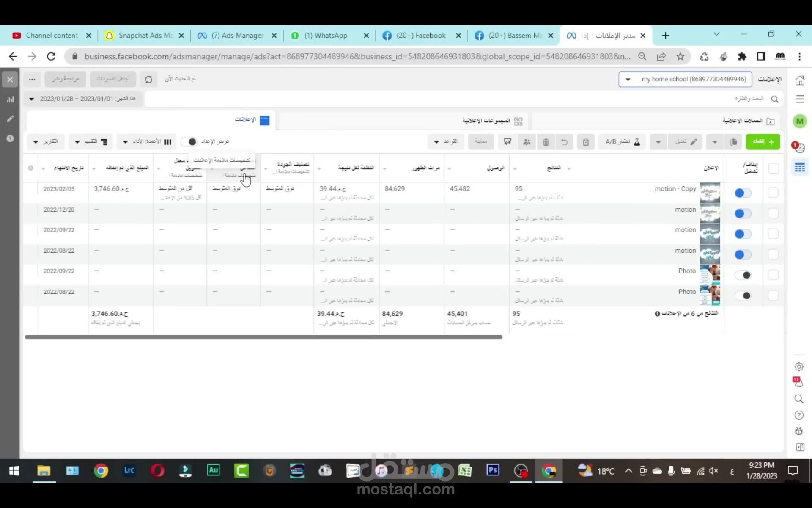Click the help question mark icon
The height and width of the screenshot is (508, 812).
[799, 415]
